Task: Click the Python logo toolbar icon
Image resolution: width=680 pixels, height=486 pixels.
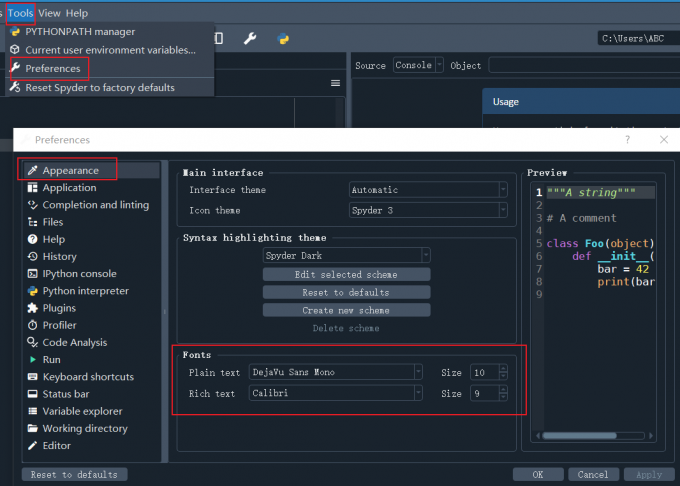Action: pos(283,39)
